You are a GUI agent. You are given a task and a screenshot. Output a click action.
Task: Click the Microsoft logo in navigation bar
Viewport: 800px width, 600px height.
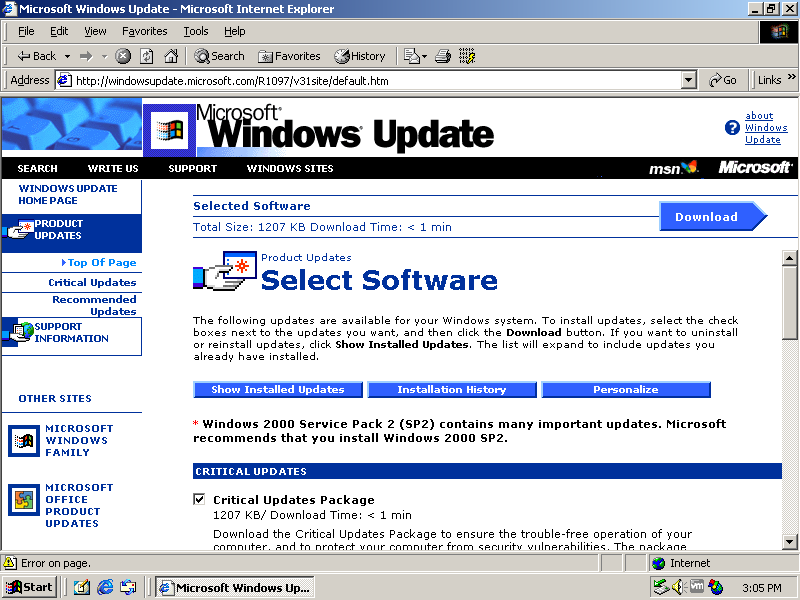click(756, 167)
